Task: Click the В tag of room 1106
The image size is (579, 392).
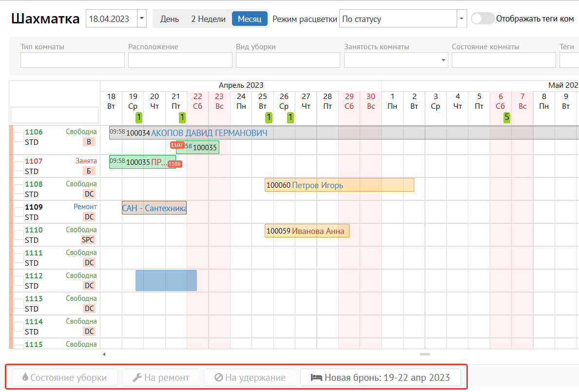Action: pyautogui.click(x=89, y=141)
